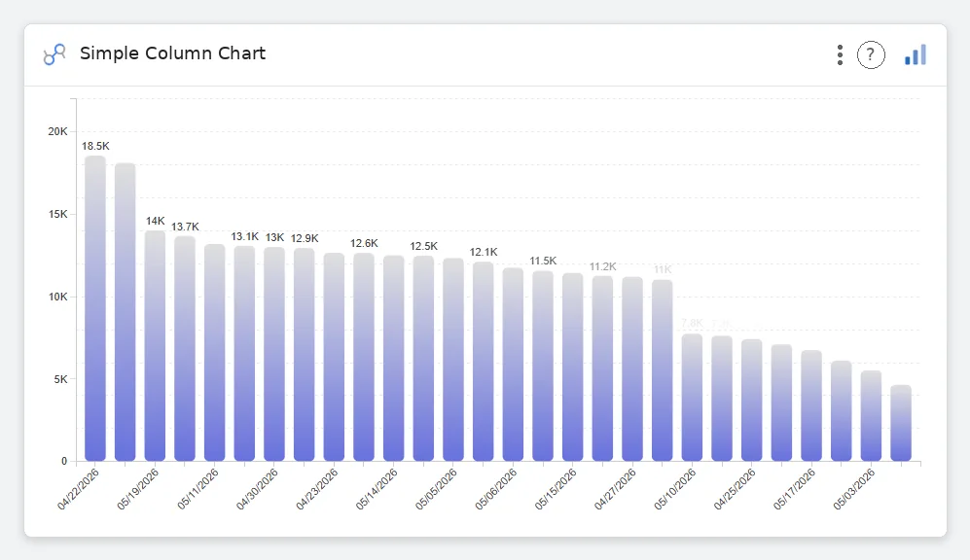Click the 5K y-axis label
Screen dimensions: 970x560
coord(60,379)
